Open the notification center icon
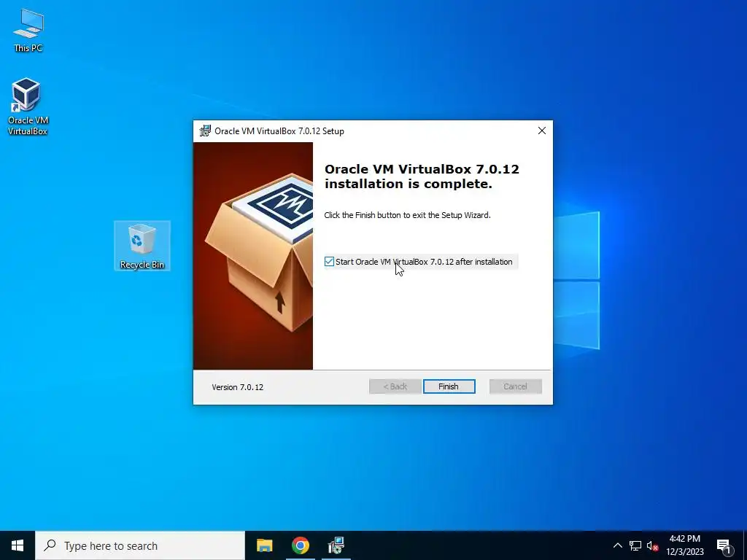The width and height of the screenshot is (747, 560). [x=724, y=545]
